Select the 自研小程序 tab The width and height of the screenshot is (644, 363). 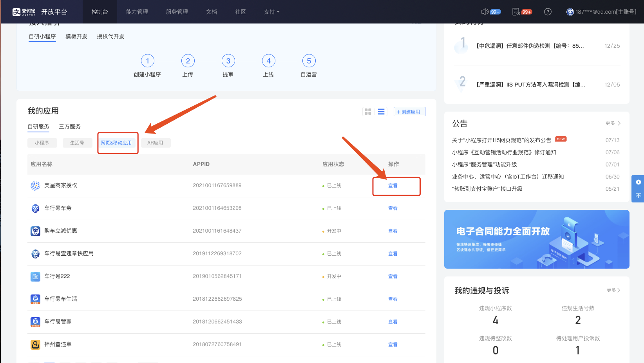click(x=42, y=36)
